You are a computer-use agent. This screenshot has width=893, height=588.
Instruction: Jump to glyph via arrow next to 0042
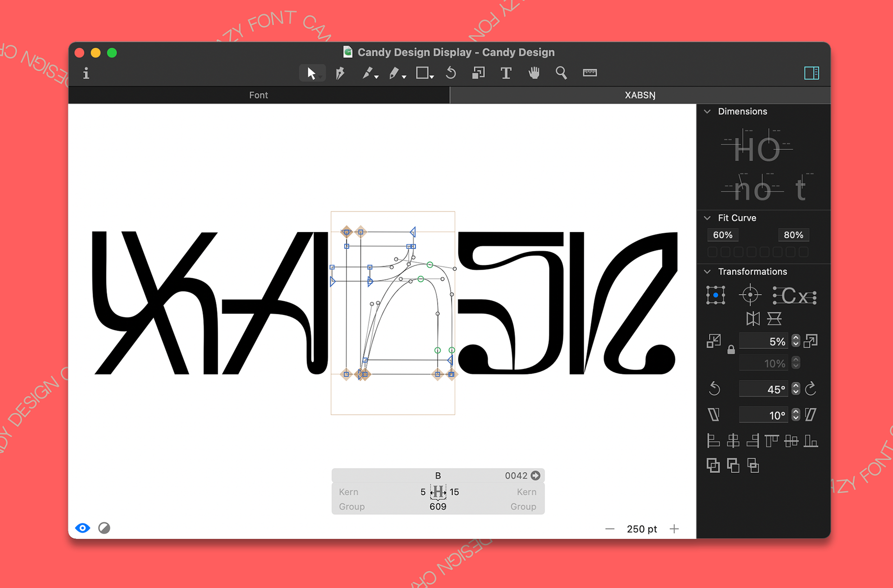tap(535, 476)
